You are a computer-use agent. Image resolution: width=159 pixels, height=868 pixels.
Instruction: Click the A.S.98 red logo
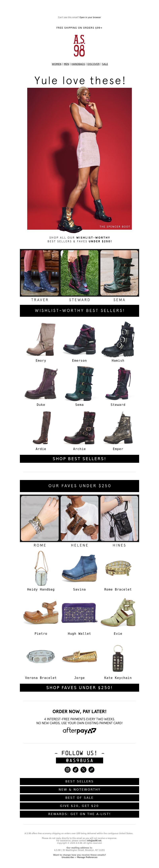pyautogui.click(x=79, y=46)
